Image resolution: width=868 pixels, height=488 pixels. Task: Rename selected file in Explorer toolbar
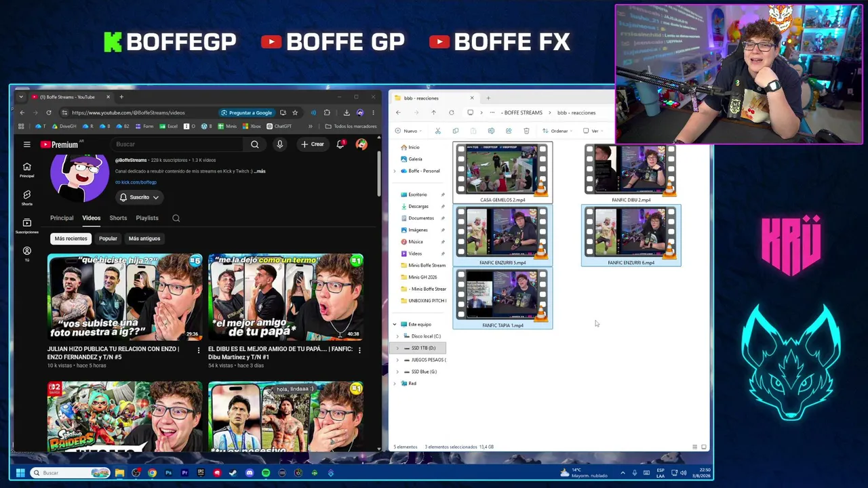pyautogui.click(x=491, y=131)
